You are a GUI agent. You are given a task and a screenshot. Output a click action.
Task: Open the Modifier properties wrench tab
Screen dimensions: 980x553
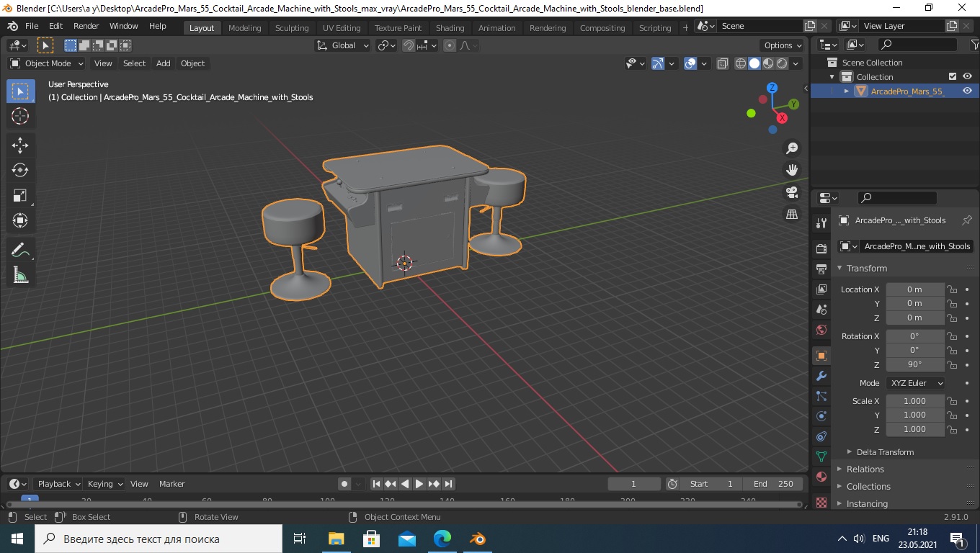(x=821, y=376)
